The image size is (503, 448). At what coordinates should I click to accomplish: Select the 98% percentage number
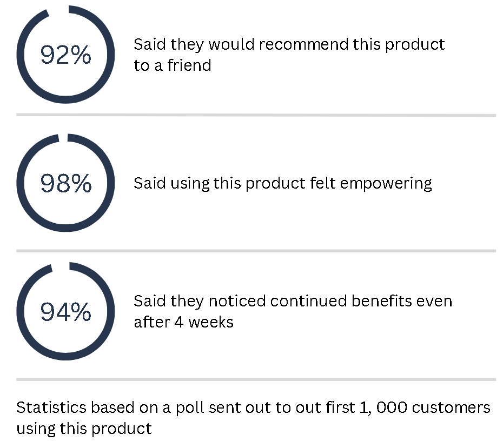pos(66,183)
